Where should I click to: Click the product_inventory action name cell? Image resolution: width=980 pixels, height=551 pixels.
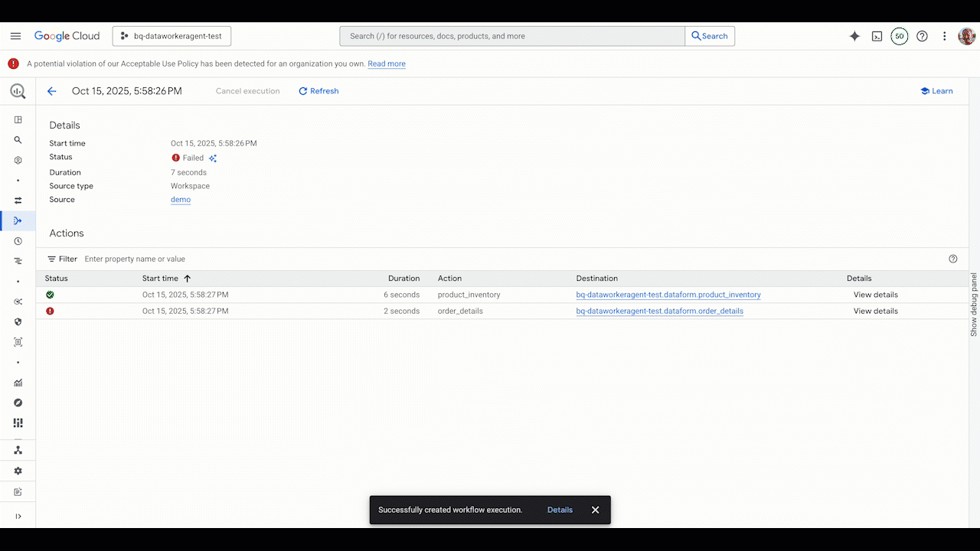[x=469, y=295]
